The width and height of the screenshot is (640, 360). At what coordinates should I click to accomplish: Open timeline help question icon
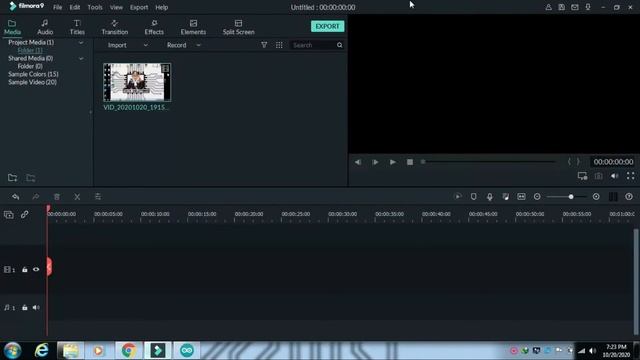629,197
